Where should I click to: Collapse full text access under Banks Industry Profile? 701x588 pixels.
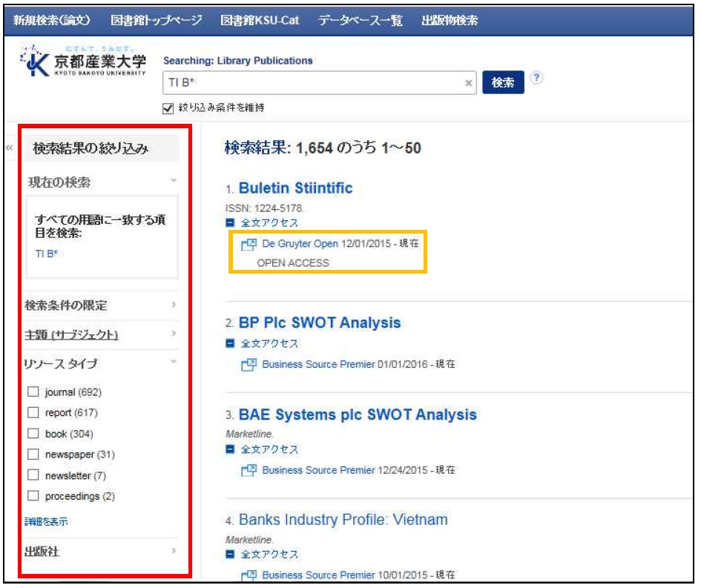[x=230, y=554]
